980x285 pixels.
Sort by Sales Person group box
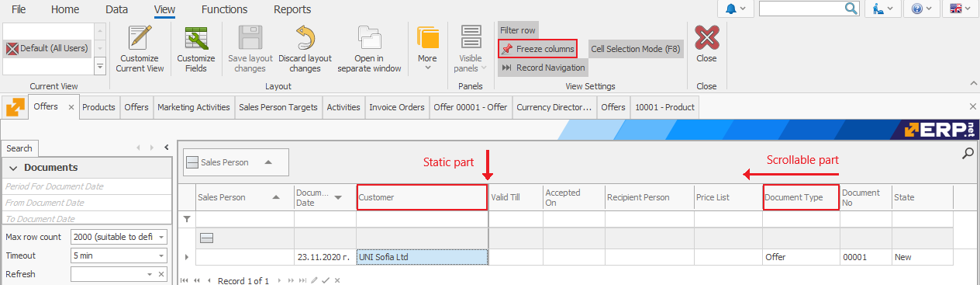tap(236, 162)
